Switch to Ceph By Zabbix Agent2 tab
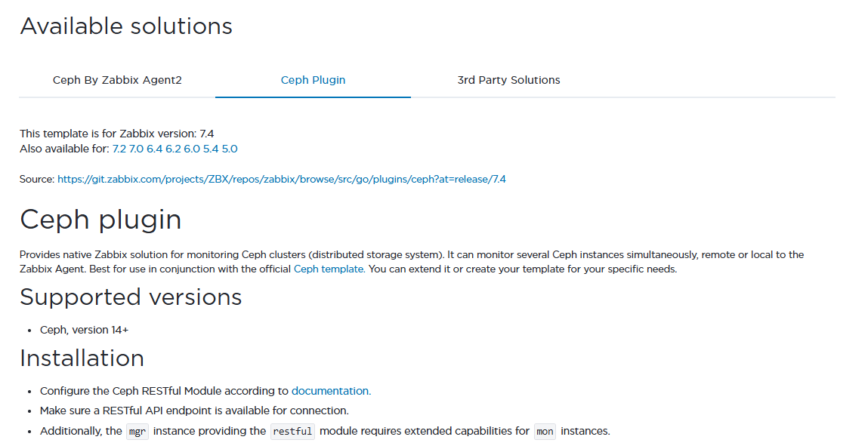Screen dimensions: 868x446 (117, 80)
